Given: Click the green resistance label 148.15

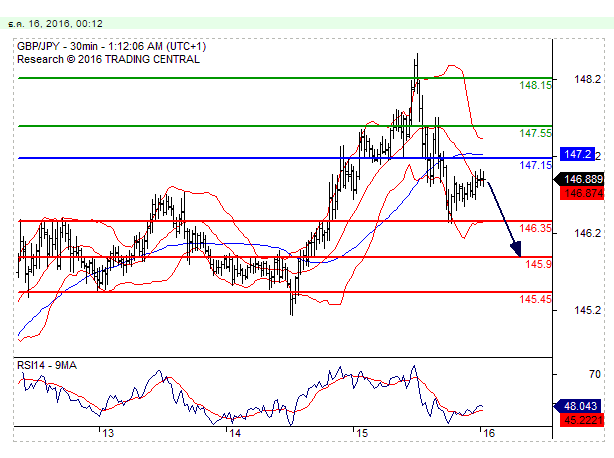Looking at the screenshot, I should [x=535, y=85].
